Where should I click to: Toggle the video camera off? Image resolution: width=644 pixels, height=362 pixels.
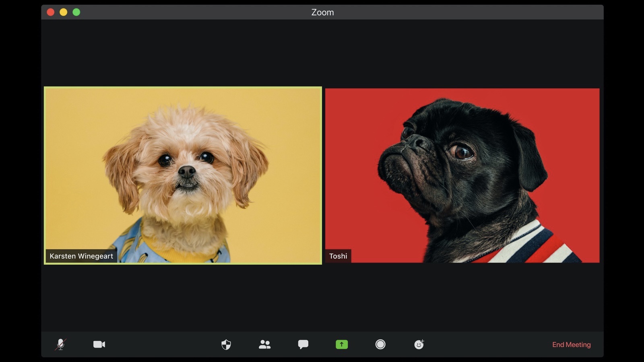tap(99, 344)
